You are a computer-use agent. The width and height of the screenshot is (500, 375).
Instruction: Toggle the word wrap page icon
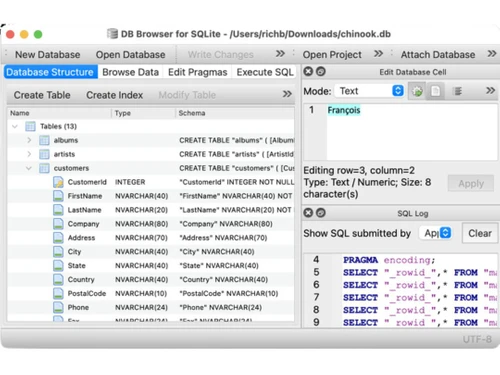point(435,91)
